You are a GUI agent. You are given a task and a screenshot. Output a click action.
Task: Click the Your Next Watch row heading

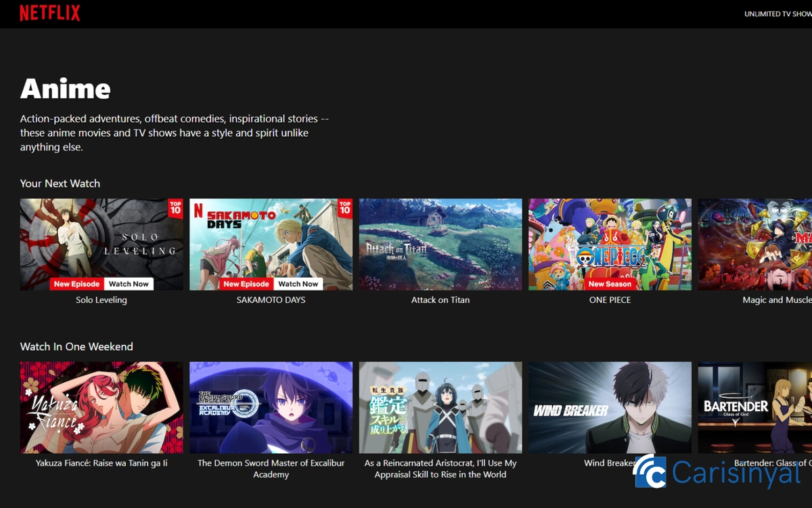click(60, 183)
